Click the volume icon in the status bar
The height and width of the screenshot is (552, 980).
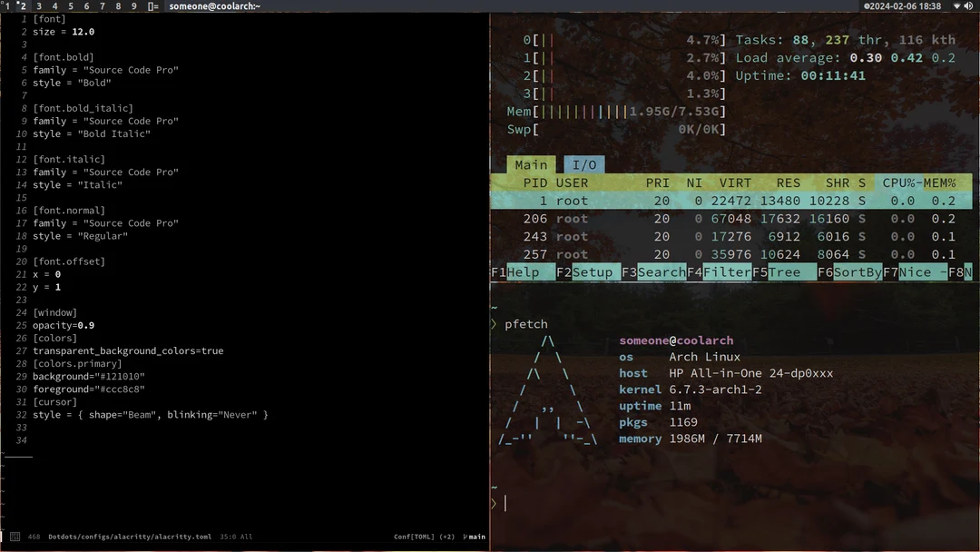[x=968, y=6]
